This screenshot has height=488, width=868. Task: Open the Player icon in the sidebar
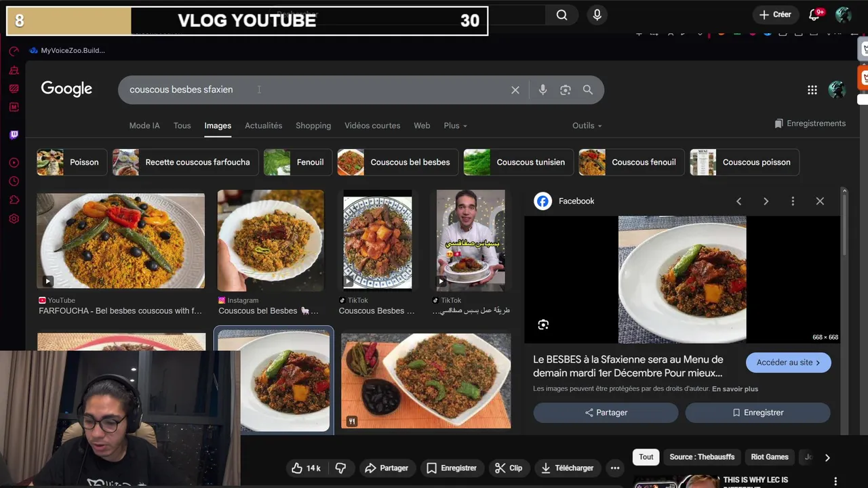point(14,163)
